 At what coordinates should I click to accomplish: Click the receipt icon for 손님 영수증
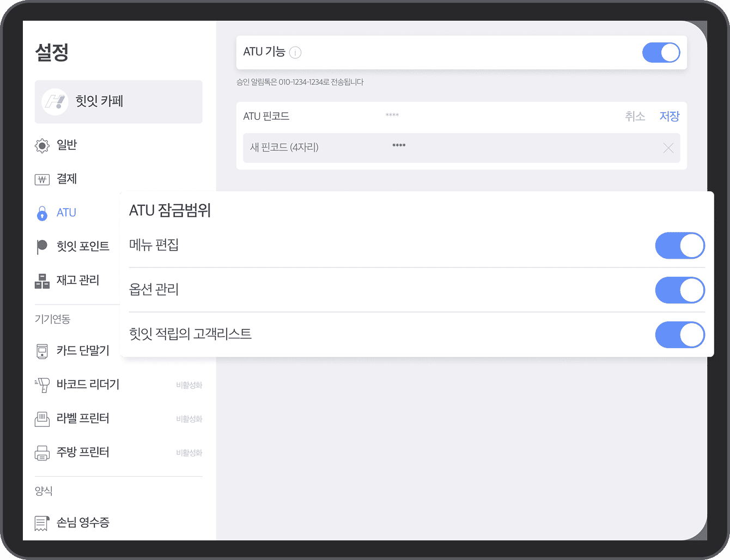click(x=42, y=523)
